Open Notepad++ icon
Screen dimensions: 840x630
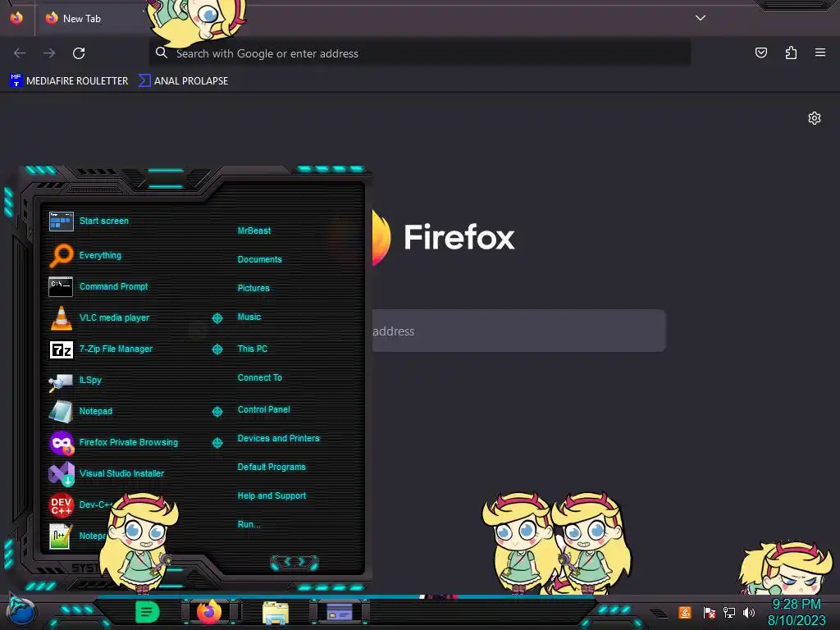[60, 536]
